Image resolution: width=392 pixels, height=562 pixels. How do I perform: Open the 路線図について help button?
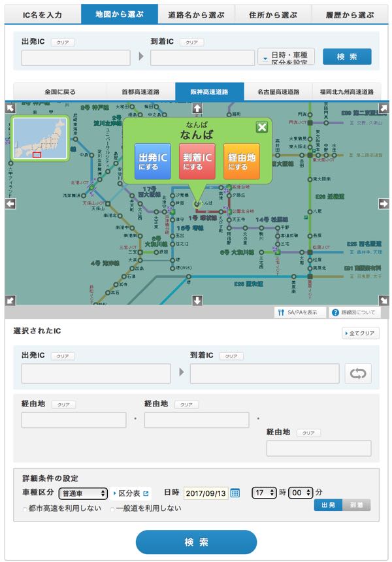pyautogui.click(x=354, y=313)
